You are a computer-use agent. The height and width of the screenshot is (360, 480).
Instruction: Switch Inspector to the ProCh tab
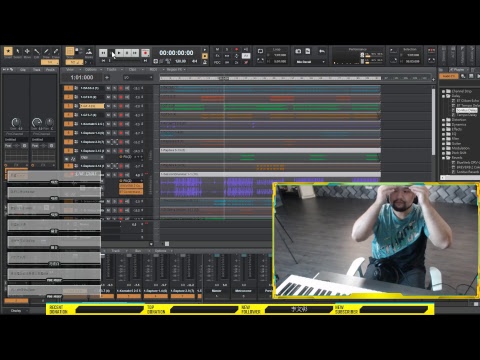(x=50, y=70)
